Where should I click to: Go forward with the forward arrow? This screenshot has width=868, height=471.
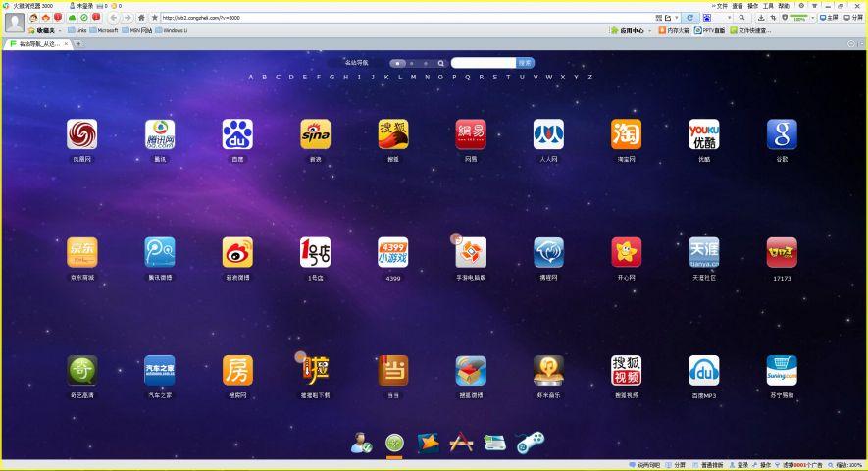(128, 18)
